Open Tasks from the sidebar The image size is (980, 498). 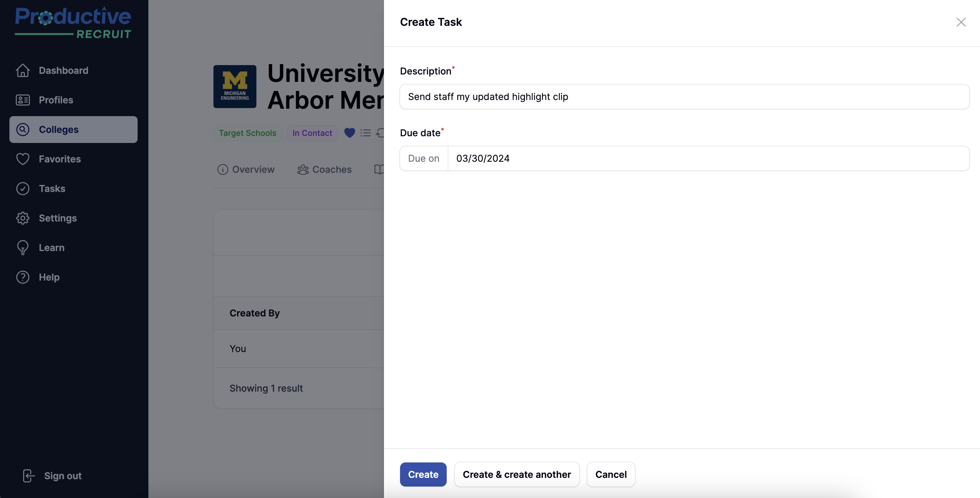pyautogui.click(x=73, y=189)
